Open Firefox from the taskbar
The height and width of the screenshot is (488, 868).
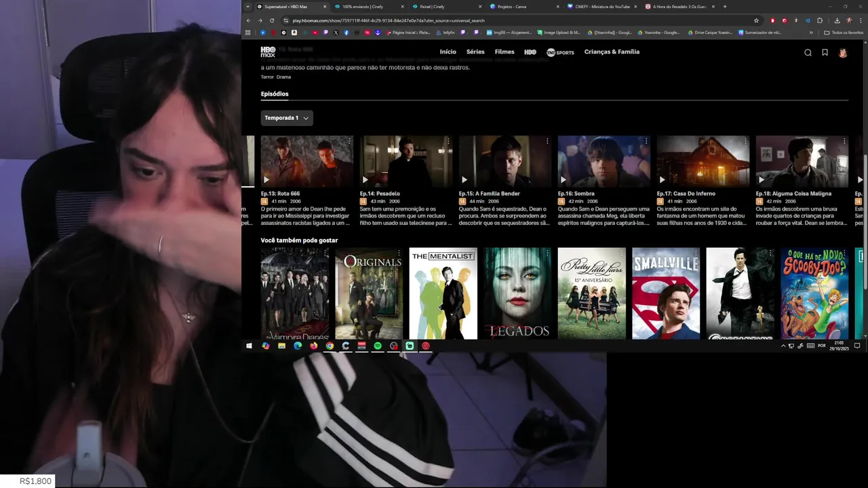[x=313, y=346]
